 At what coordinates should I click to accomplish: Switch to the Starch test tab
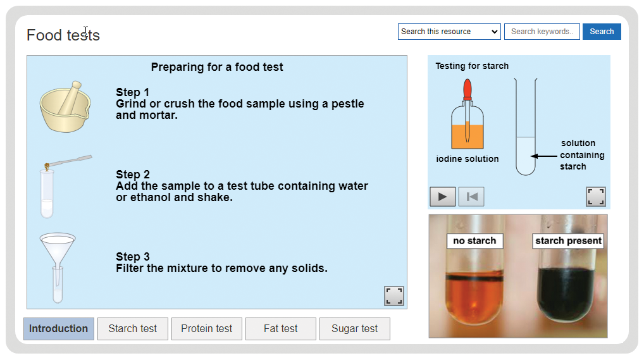[x=133, y=329]
